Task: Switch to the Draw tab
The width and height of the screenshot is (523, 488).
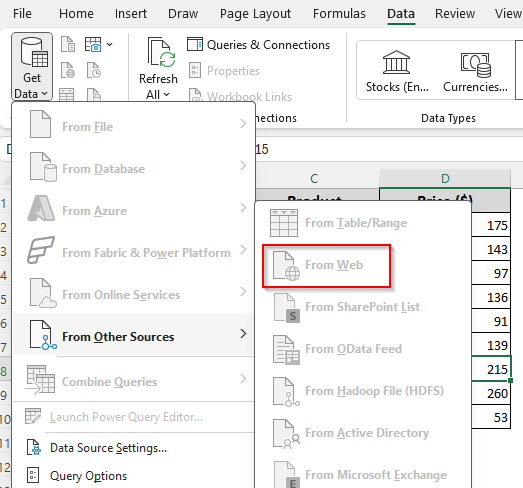Action: coord(183,14)
